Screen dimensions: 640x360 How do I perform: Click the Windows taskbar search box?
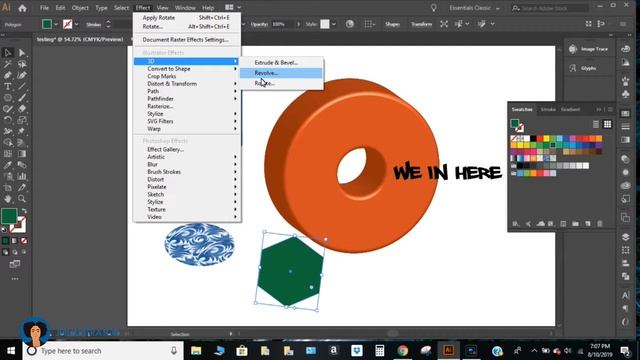(102, 351)
